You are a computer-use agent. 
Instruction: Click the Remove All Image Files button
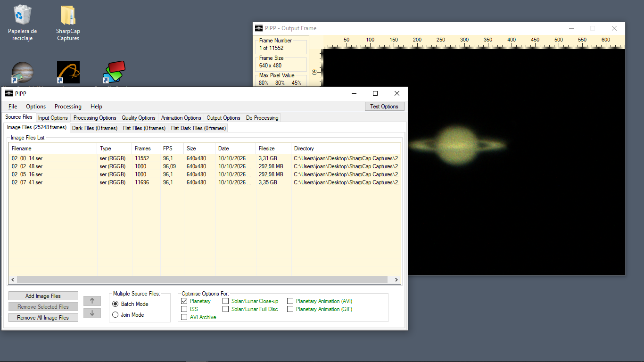click(43, 318)
